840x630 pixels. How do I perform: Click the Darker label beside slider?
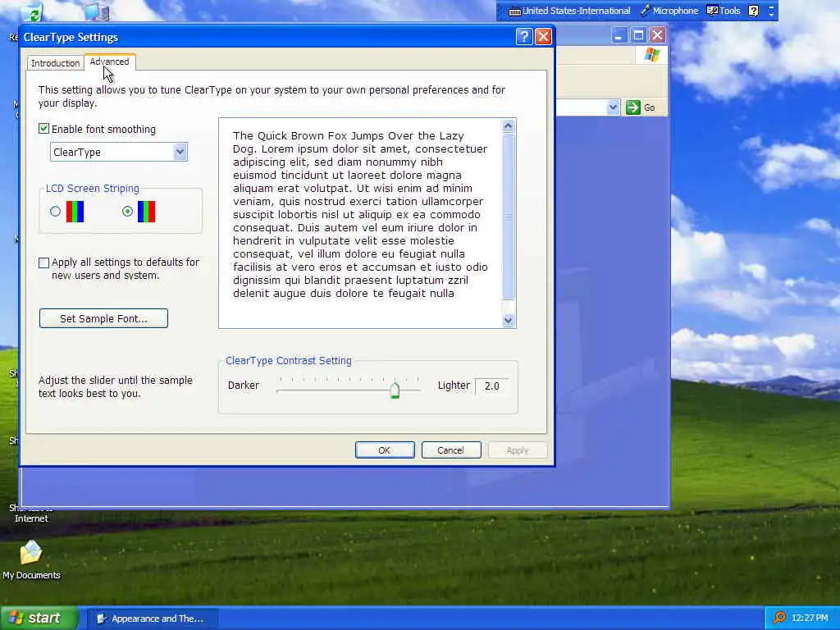(243, 386)
